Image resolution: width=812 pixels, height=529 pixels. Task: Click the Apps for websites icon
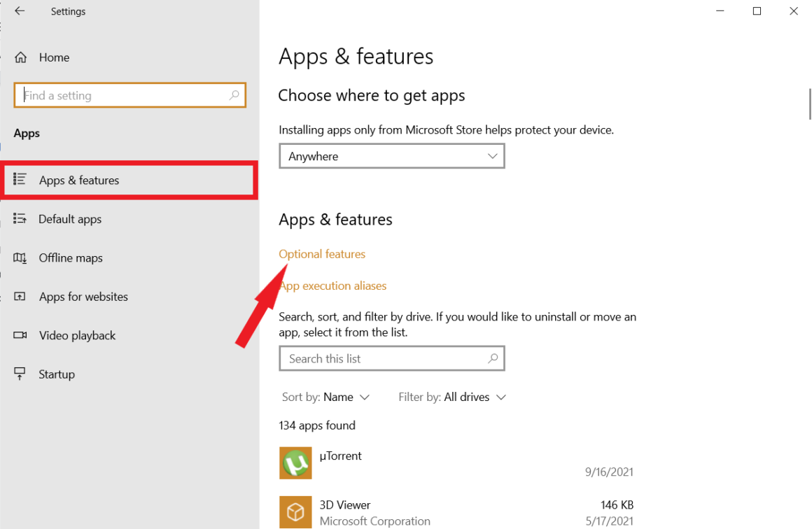click(x=20, y=297)
